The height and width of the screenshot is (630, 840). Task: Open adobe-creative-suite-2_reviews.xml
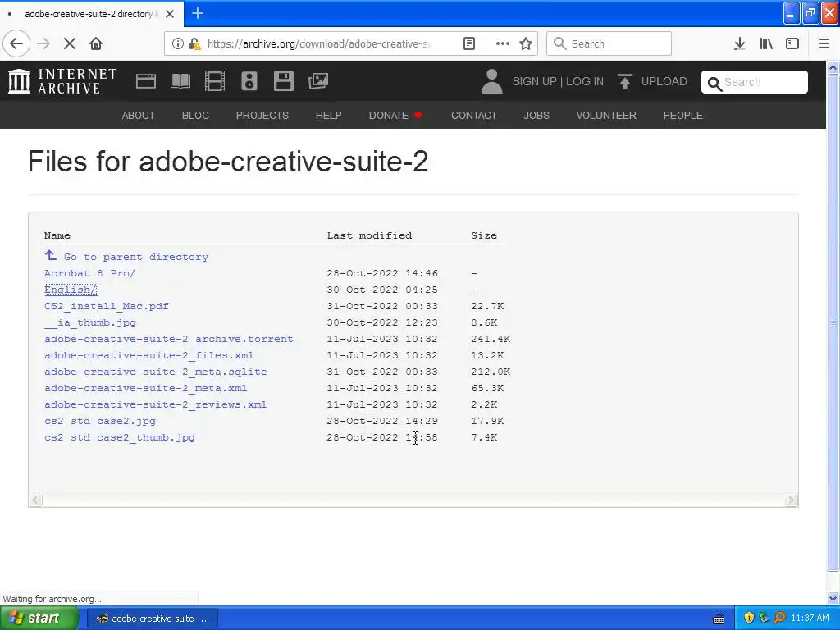[x=155, y=404]
